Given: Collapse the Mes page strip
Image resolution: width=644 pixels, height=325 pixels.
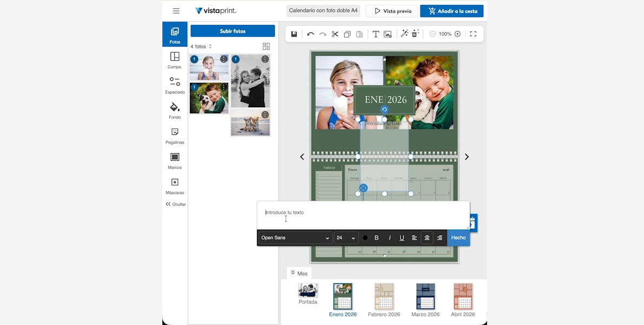Looking at the screenshot, I should [x=299, y=274].
